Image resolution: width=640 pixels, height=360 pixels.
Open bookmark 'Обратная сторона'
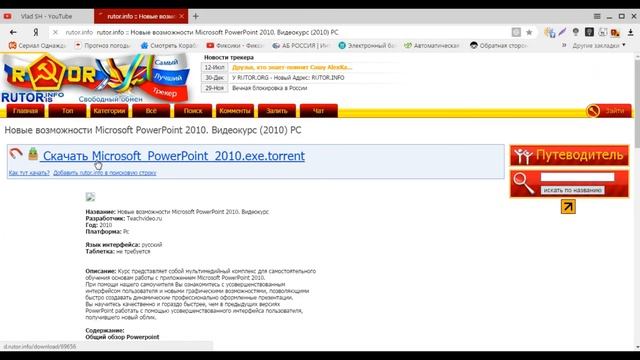(499, 46)
